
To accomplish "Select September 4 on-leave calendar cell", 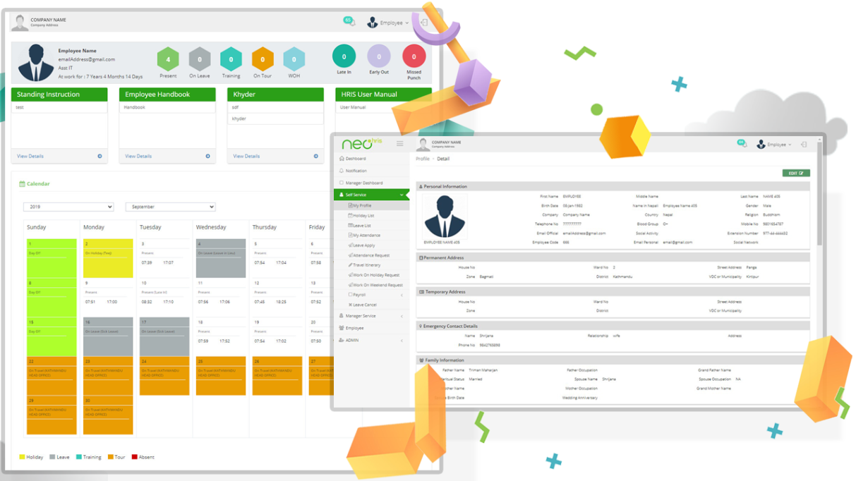I will (221, 258).
